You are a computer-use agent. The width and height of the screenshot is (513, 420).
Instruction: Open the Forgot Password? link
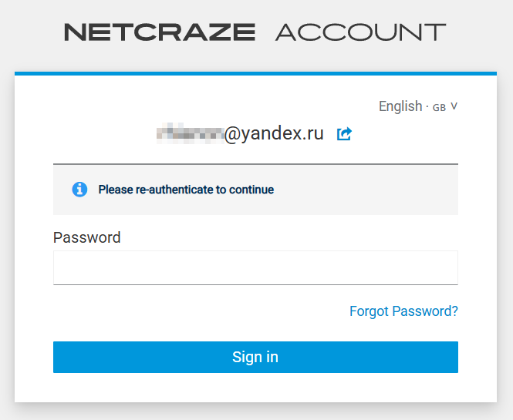[x=403, y=311]
